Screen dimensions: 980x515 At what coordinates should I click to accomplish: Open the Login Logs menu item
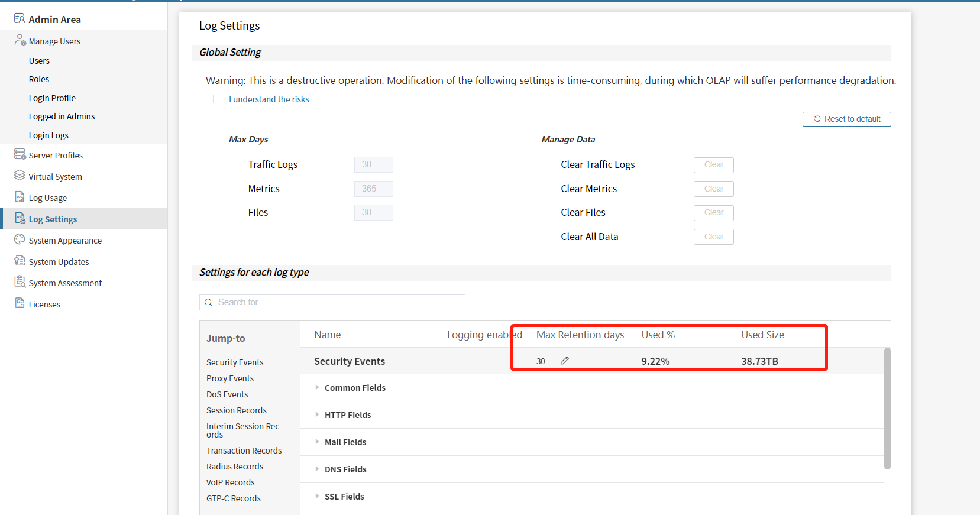tap(48, 135)
